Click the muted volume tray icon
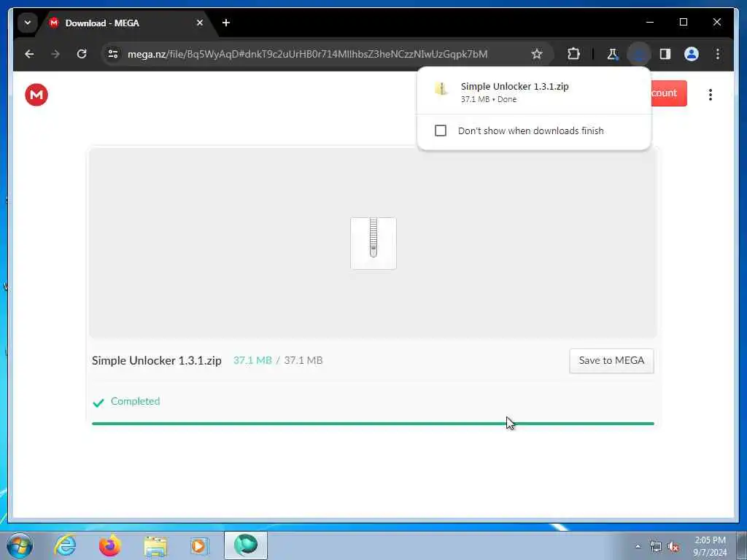Screen dimensions: 747x560 [x=673, y=547]
